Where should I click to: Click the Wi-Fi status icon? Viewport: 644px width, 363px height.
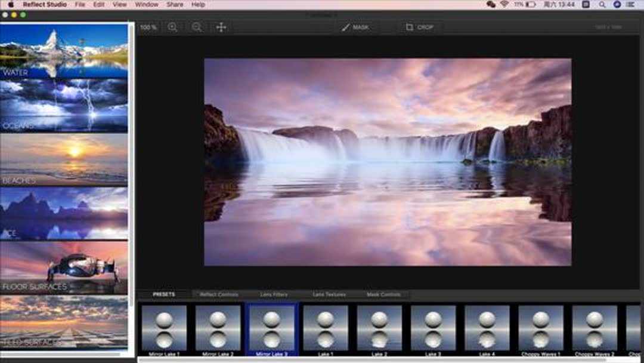[504, 4]
